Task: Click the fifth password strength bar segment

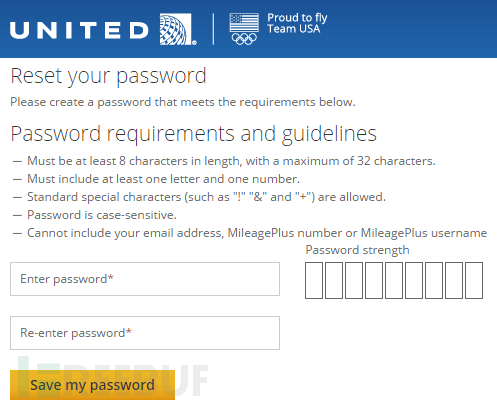Action: (394, 280)
